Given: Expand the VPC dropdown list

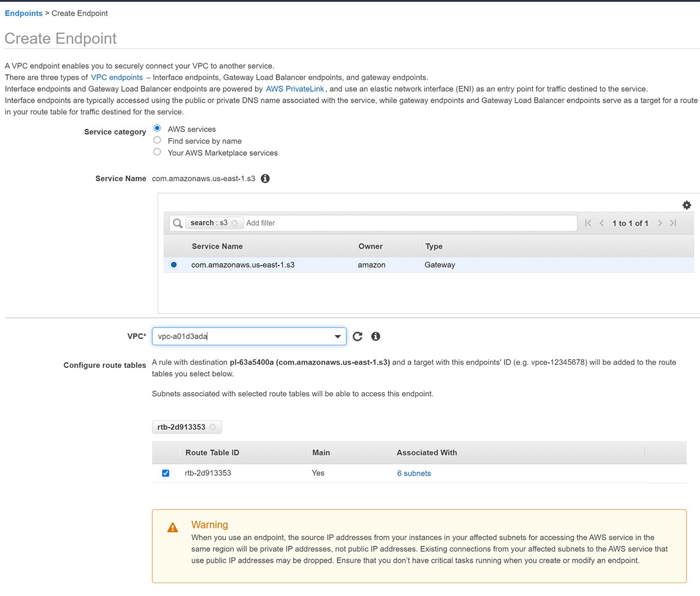Looking at the screenshot, I should pos(337,337).
